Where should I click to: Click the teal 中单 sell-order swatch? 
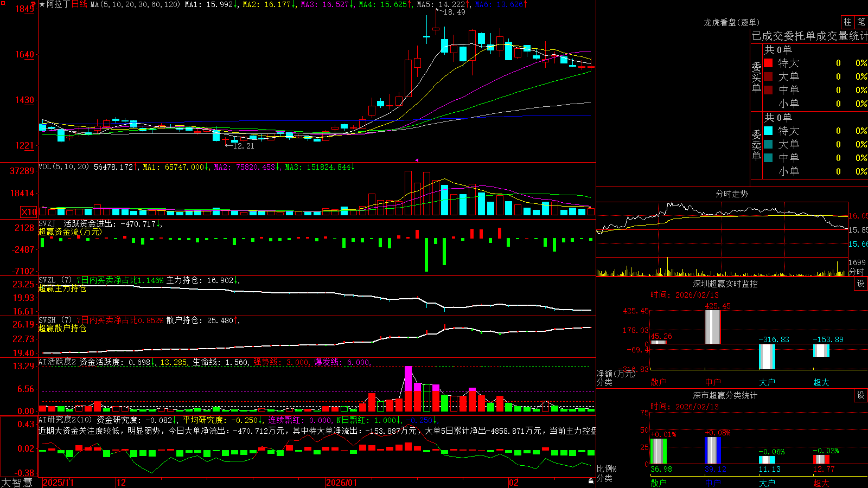coord(768,158)
